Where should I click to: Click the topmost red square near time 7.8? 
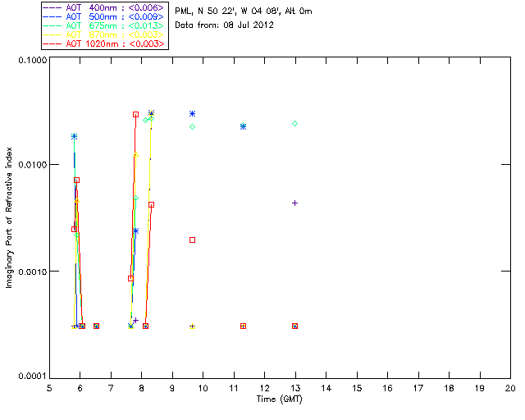click(135, 115)
